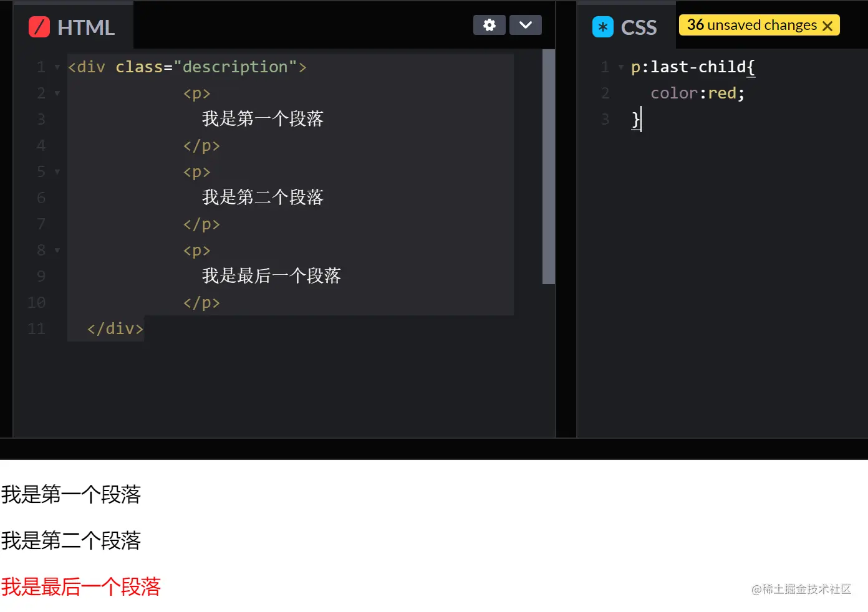
Task: Click the opening <p> tag on line 5
Action: coord(197,171)
